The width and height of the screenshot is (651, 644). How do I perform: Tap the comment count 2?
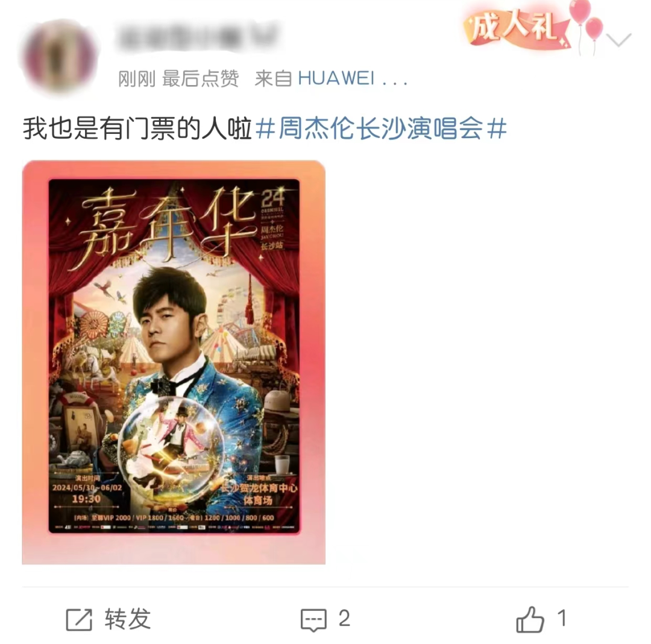coord(344,619)
